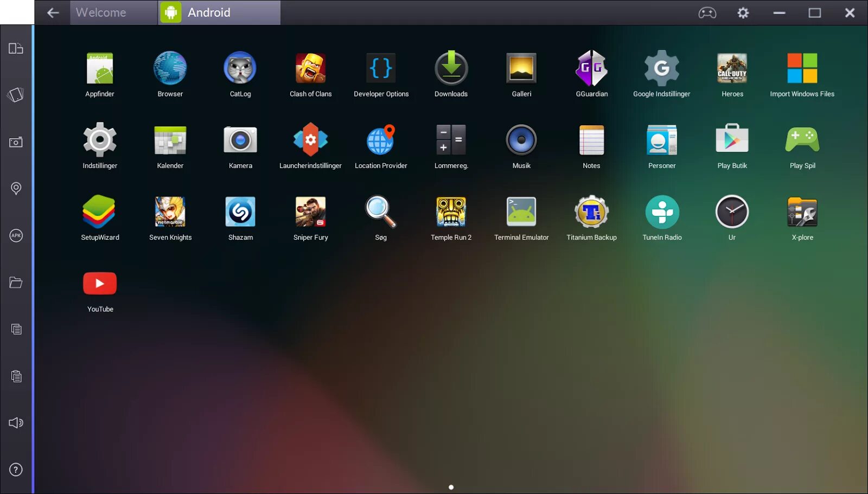
Task: Open Launcherindstillinger app
Action: pyautogui.click(x=311, y=140)
